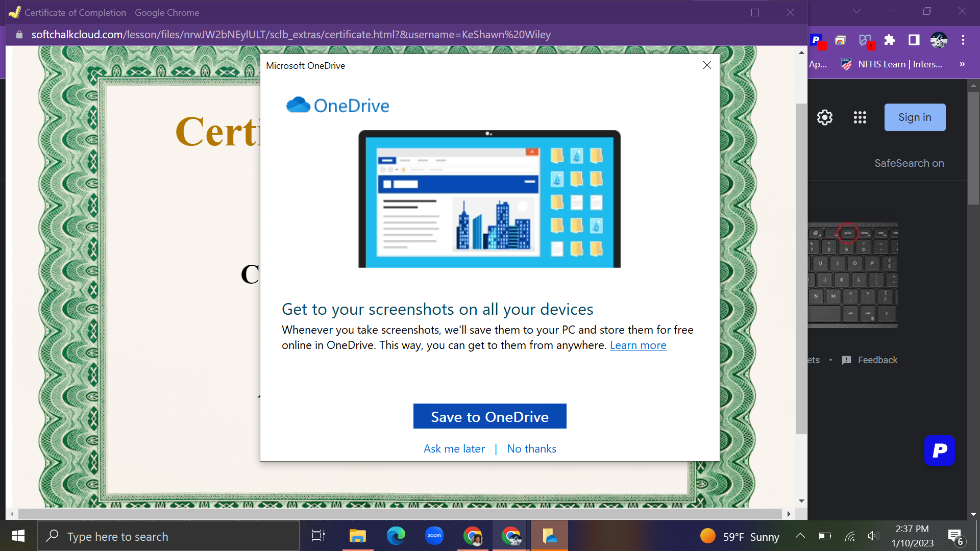
Task: Show the hidden bookmarks overflow chevron
Action: point(962,64)
